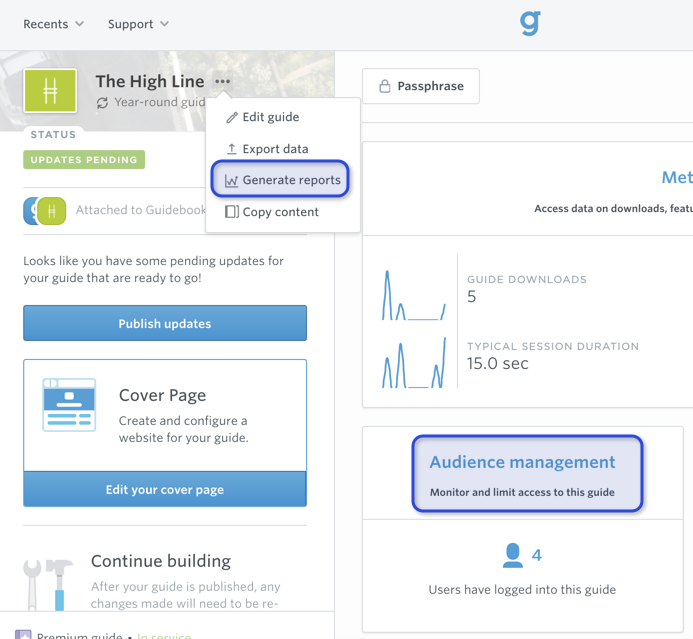Click the GUIDE DOWNLOADS value 5
Screen dimensions: 693x639
472,297
